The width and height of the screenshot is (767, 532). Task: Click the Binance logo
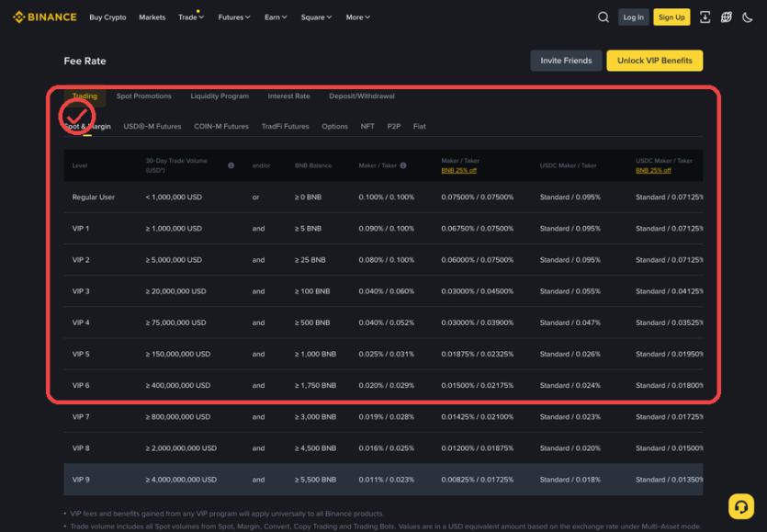[44, 17]
